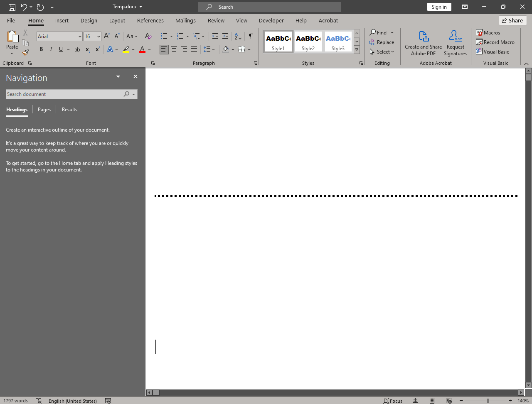
Task: Click the Save icon in title bar
Action: click(12, 7)
